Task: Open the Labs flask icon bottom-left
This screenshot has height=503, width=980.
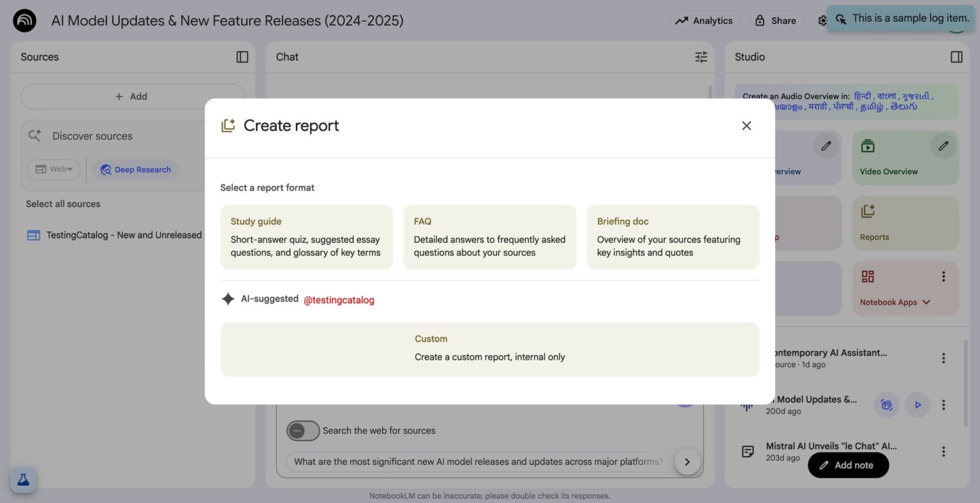Action: 23,479
